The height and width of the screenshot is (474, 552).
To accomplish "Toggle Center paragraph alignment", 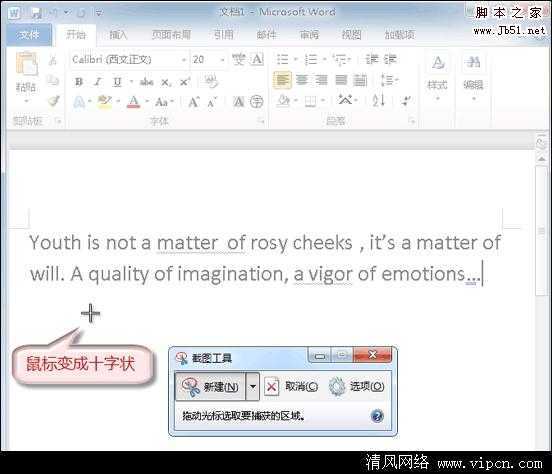I will (x=302, y=80).
